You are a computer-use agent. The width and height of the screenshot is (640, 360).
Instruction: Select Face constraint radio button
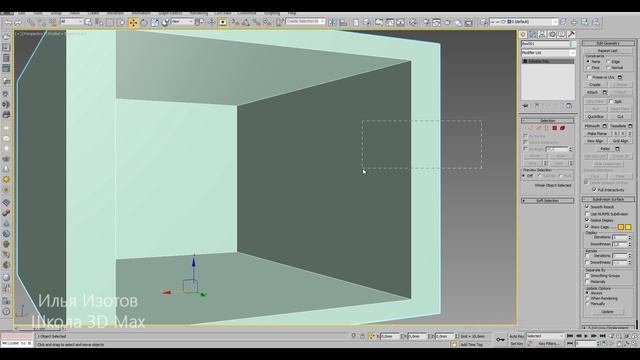(x=588, y=67)
